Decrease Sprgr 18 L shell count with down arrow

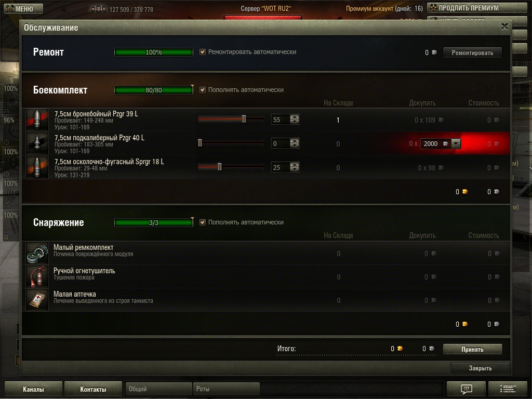295,169
